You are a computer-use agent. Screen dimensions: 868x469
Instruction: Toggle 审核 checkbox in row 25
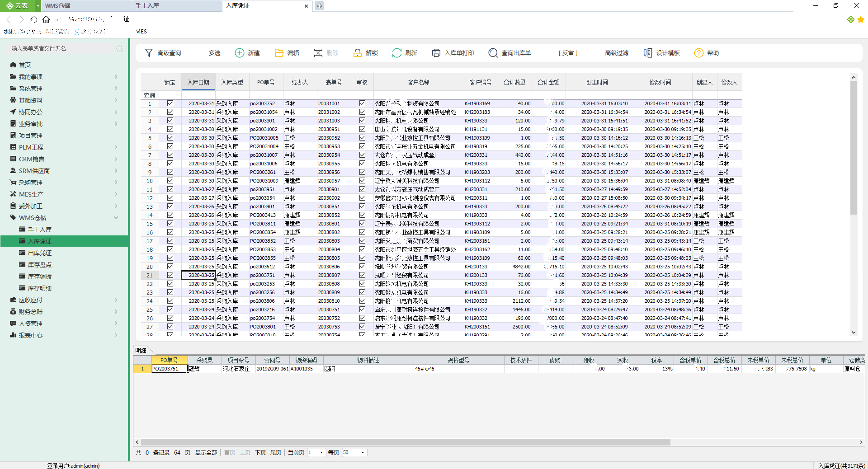coord(362,310)
